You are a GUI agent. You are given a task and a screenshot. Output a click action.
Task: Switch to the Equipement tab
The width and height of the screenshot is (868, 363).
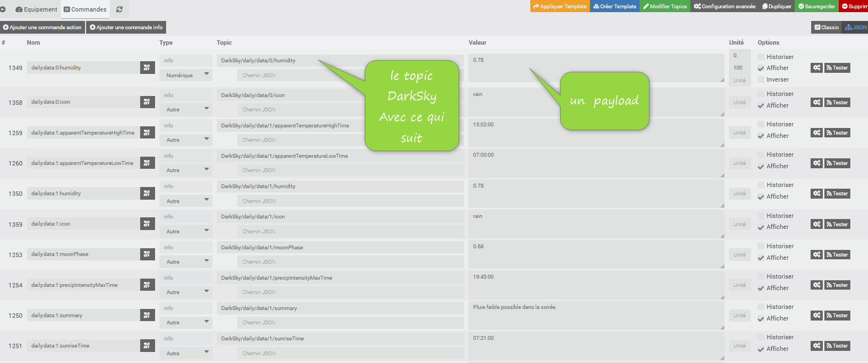36,9
